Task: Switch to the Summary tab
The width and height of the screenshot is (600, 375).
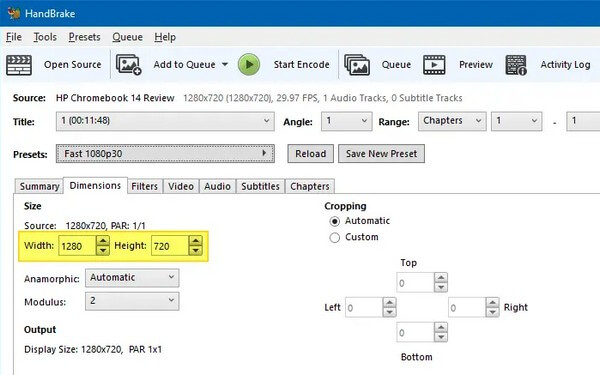Action: [39, 186]
